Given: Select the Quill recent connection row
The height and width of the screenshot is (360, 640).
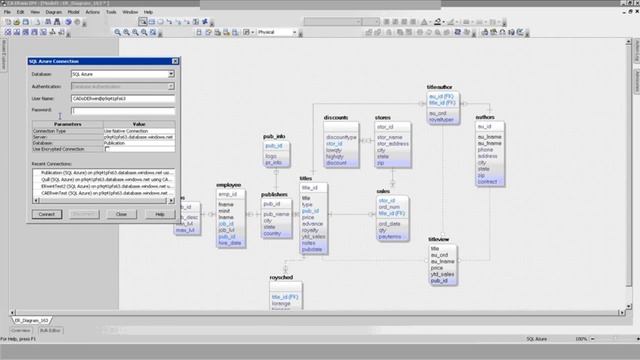Looking at the screenshot, I should click(x=104, y=180).
